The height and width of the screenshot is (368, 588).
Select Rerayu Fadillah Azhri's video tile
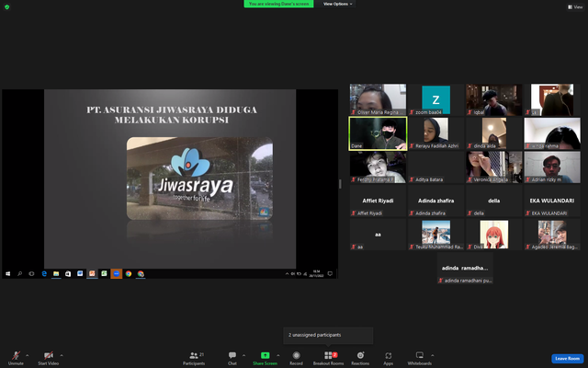pyautogui.click(x=435, y=133)
